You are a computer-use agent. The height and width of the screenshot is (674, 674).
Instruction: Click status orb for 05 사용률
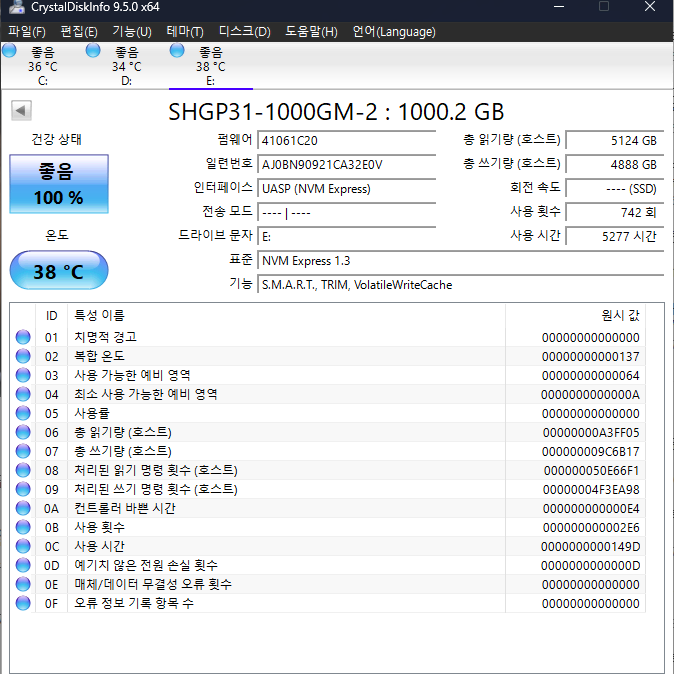23,414
